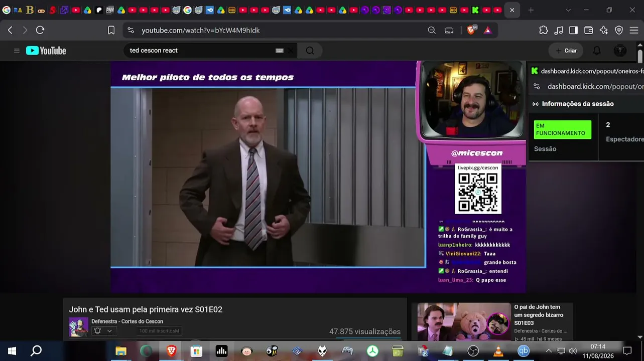Image resolution: width=644 pixels, height=361 pixels.
Task: Bookmark this page in Brave
Action: (111, 30)
